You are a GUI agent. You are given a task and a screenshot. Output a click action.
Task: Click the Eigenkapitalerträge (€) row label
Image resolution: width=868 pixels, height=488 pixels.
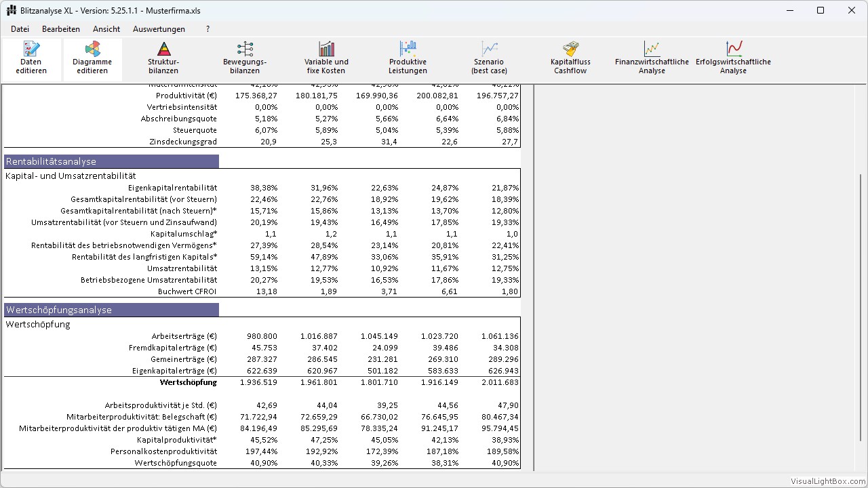tap(175, 371)
